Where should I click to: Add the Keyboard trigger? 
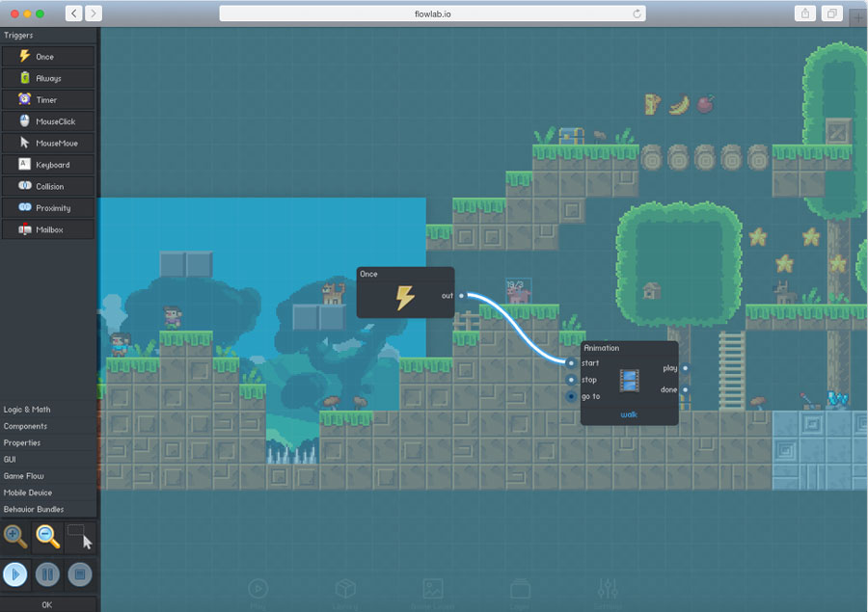click(x=48, y=165)
